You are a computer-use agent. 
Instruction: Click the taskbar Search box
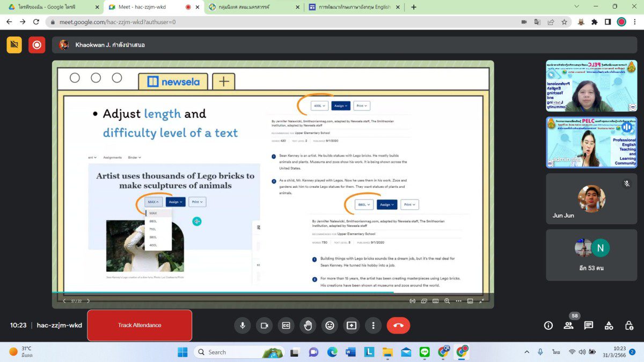tap(239, 352)
